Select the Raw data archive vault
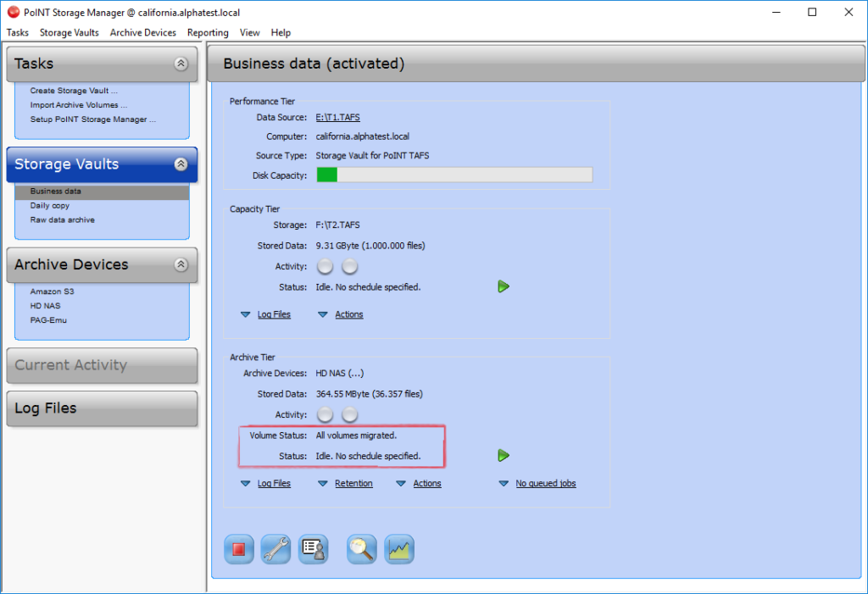 63,219
